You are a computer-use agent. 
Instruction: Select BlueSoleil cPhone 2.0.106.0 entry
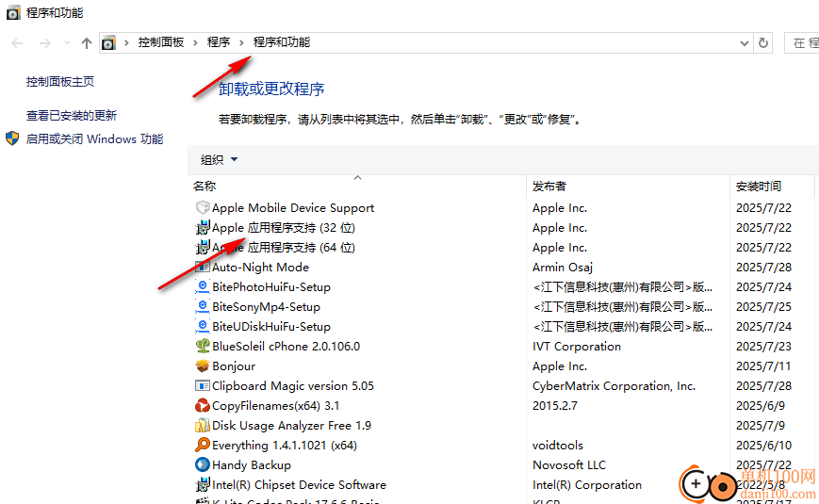(287, 347)
